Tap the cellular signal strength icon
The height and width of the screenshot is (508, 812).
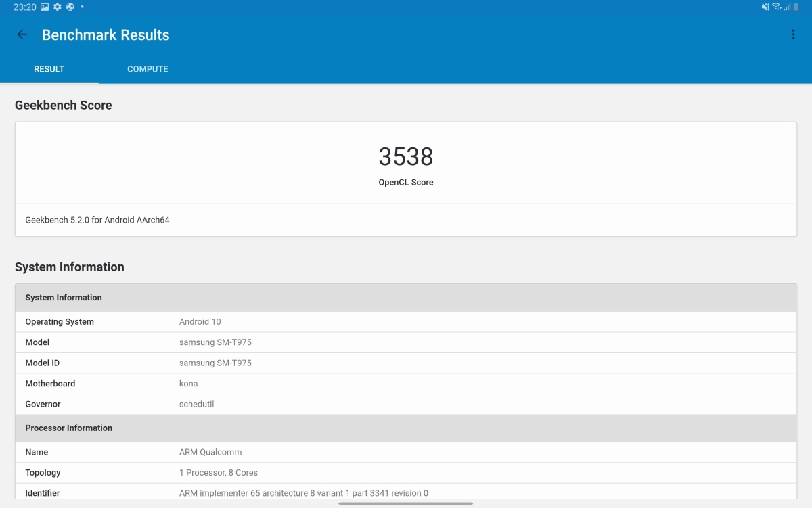(787, 7)
